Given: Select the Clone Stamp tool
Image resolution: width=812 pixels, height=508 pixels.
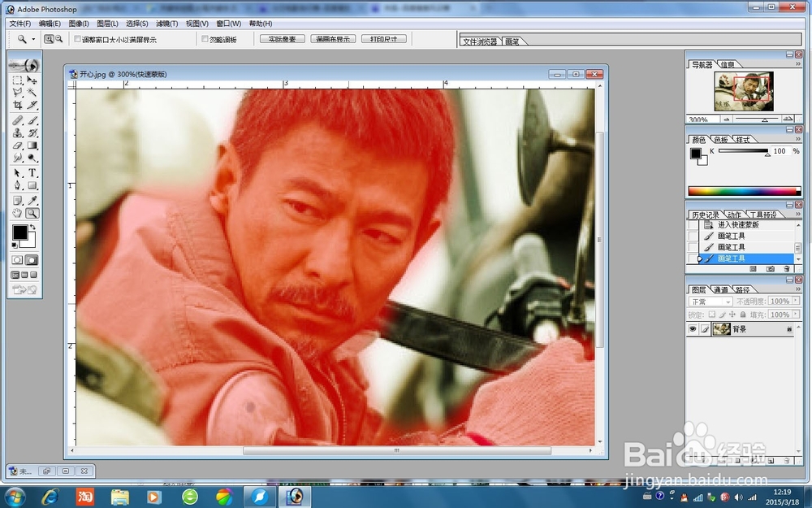Looking at the screenshot, I should (18, 133).
